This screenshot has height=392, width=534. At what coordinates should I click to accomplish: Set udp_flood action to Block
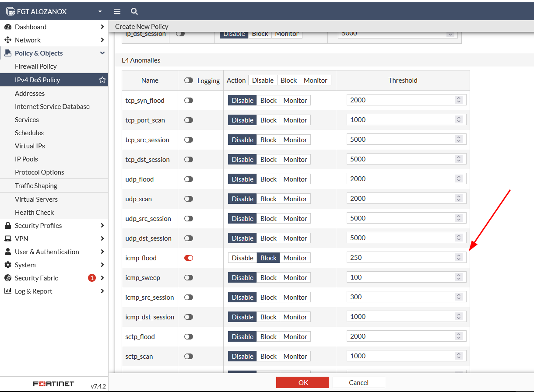268,179
